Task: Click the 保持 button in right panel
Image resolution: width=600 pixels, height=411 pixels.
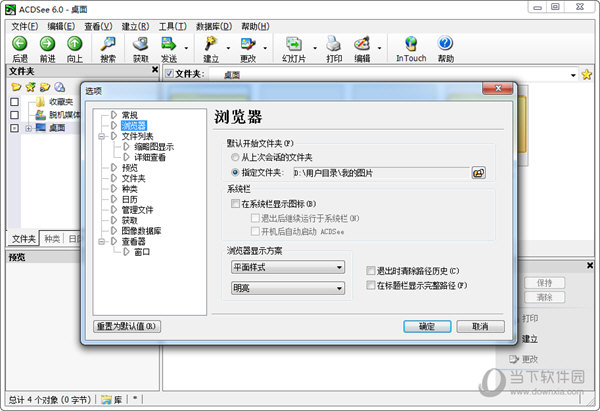Action: coord(544,283)
